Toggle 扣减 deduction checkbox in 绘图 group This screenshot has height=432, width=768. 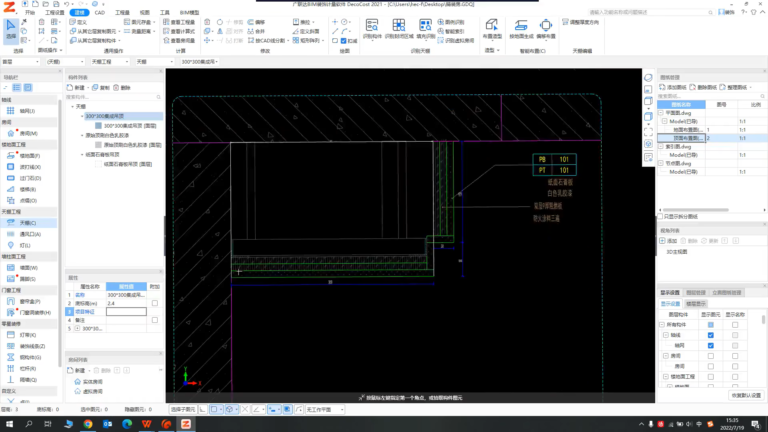coord(343,41)
